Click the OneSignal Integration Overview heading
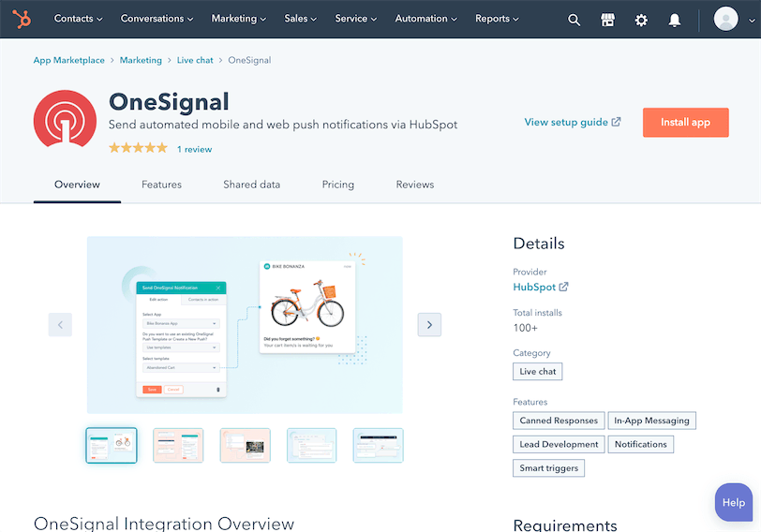Image resolution: width=761 pixels, height=532 pixels. point(164,524)
